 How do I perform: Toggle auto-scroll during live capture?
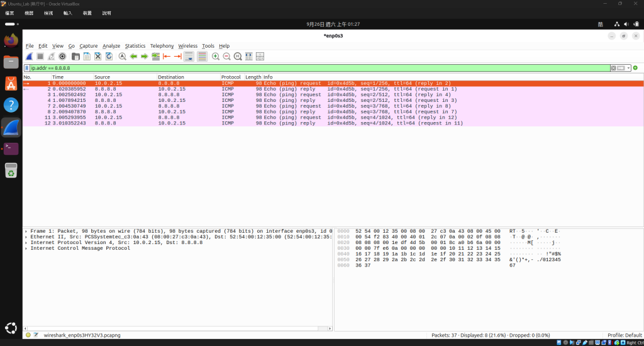tap(189, 57)
